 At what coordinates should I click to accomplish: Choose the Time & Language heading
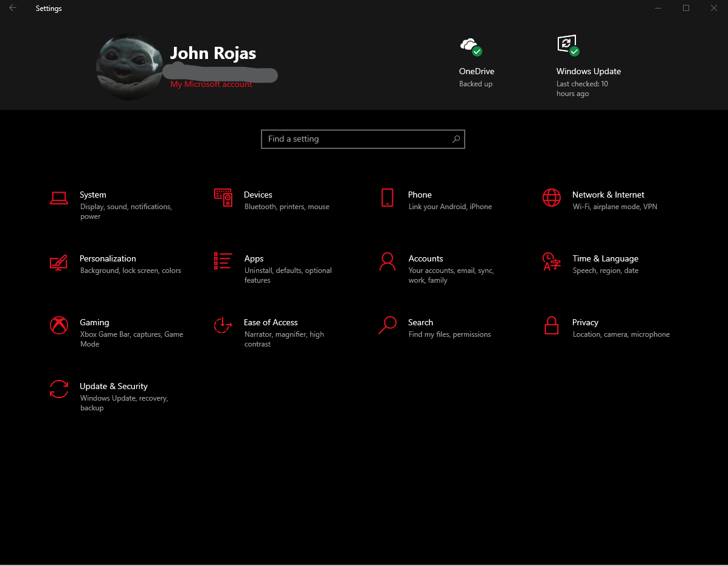pos(605,259)
